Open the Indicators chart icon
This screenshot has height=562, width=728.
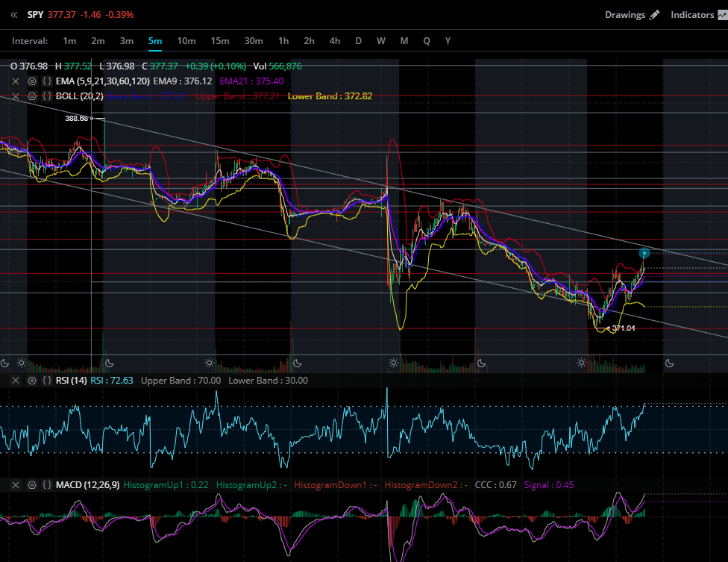(x=723, y=15)
